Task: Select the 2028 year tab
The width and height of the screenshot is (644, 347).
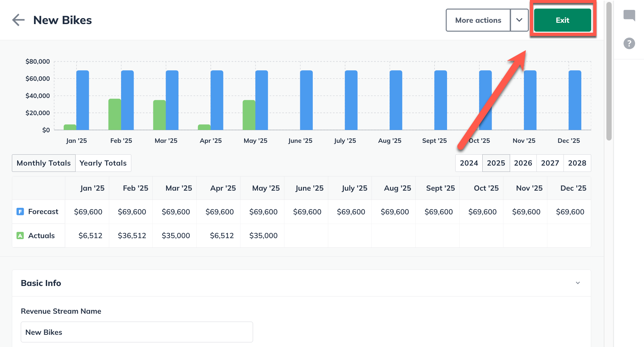Action: [577, 163]
